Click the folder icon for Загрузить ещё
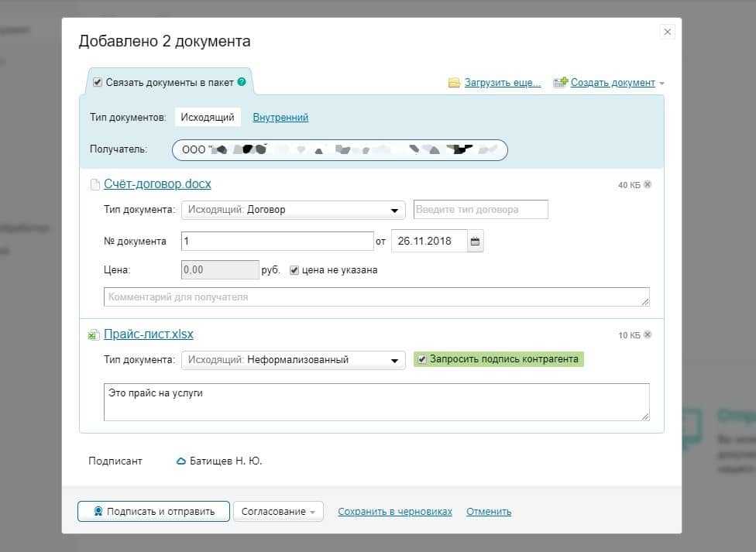 click(454, 83)
